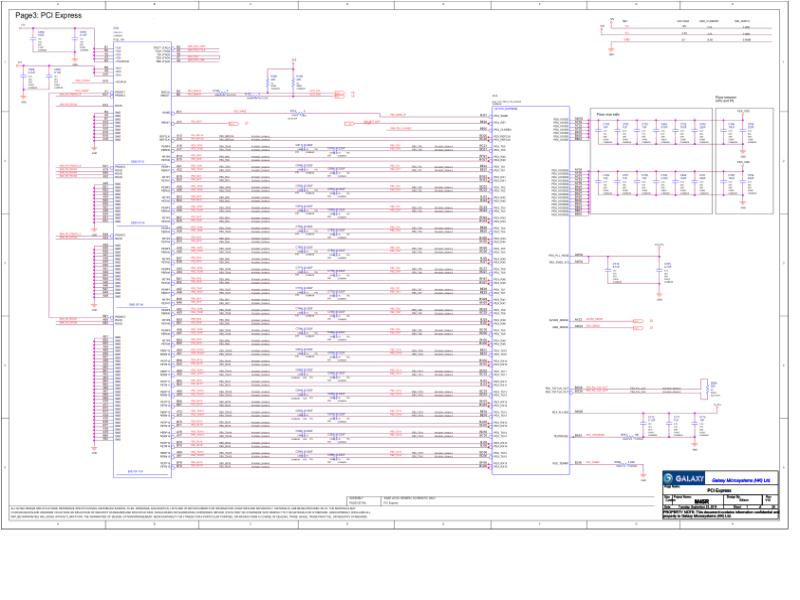This screenshot has width=800, height=600.
Task: Click "PCI Express" in the title block
Action: tap(719, 490)
